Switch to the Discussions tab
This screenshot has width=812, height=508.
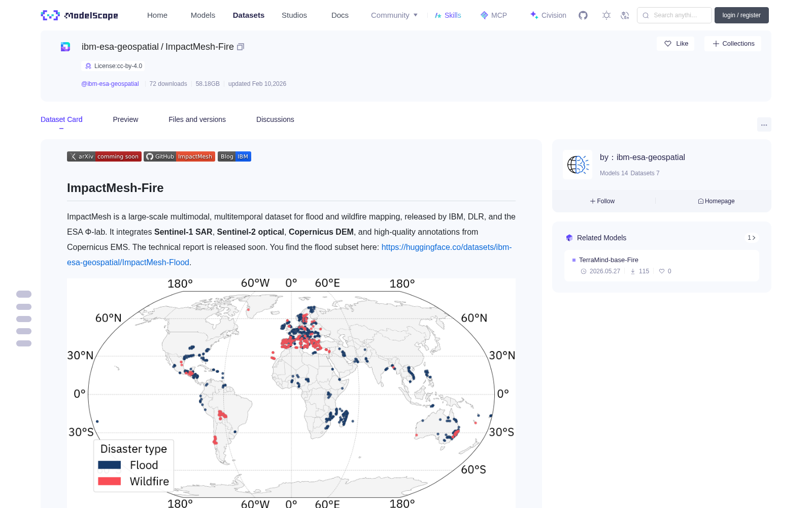pos(275,119)
